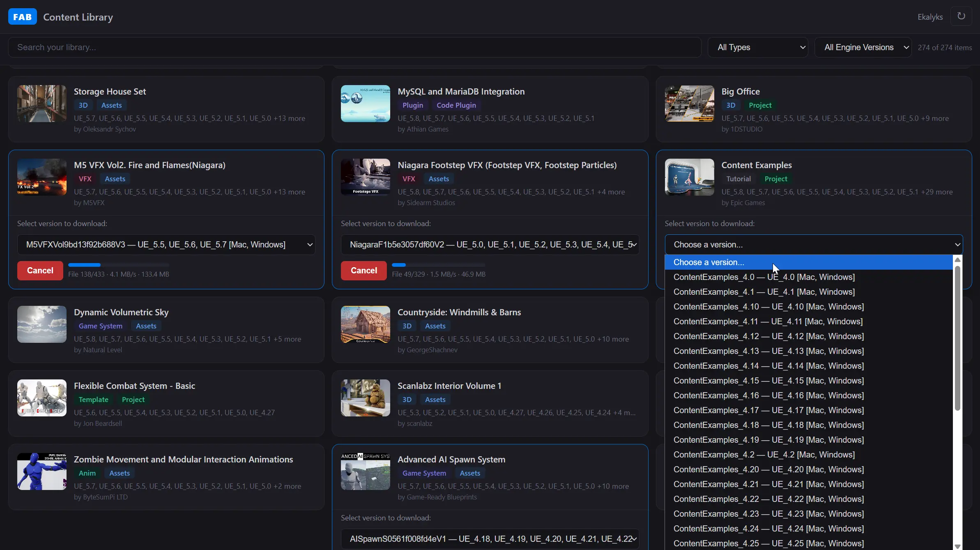Choose ContentExamples_4.15 from the list
The height and width of the screenshot is (550, 980).
(809, 381)
